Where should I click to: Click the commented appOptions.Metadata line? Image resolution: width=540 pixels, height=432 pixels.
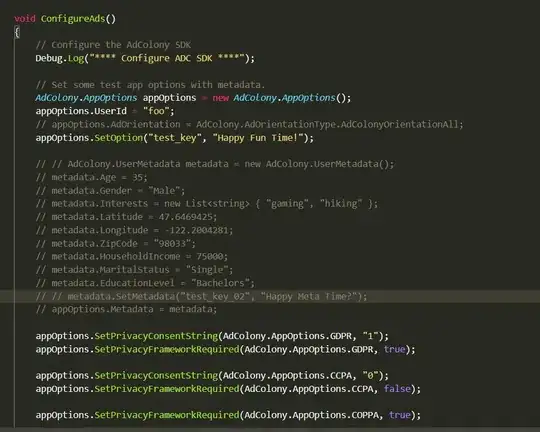coord(126,309)
